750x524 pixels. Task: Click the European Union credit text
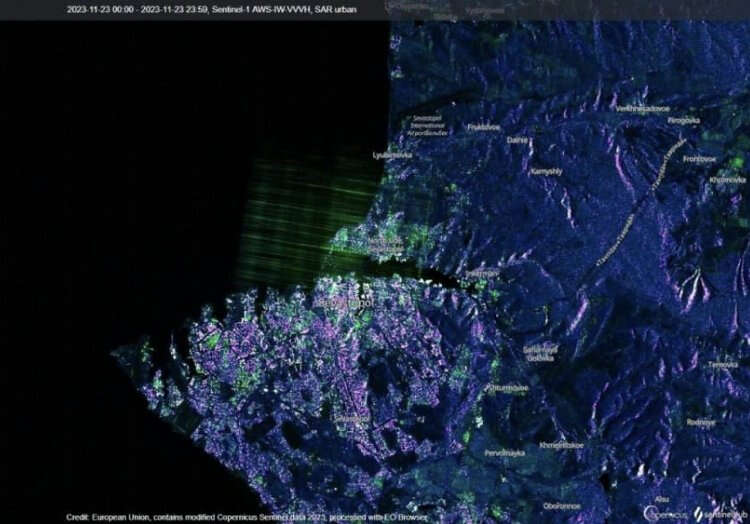pos(246,517)
